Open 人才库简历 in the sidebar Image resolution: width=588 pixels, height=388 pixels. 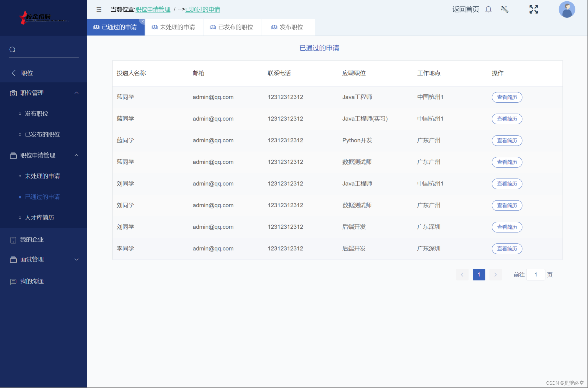39,218
